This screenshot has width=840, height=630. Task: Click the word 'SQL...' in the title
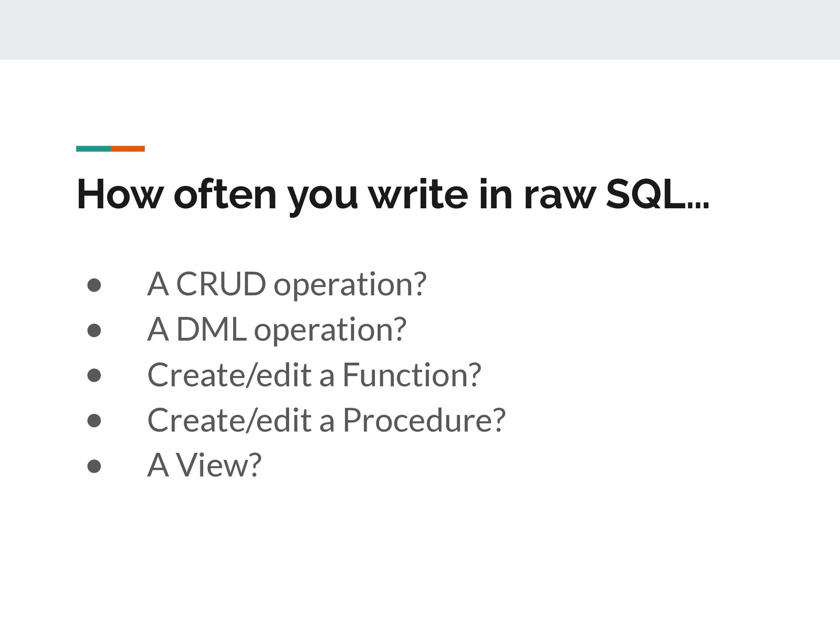point(657,195)
